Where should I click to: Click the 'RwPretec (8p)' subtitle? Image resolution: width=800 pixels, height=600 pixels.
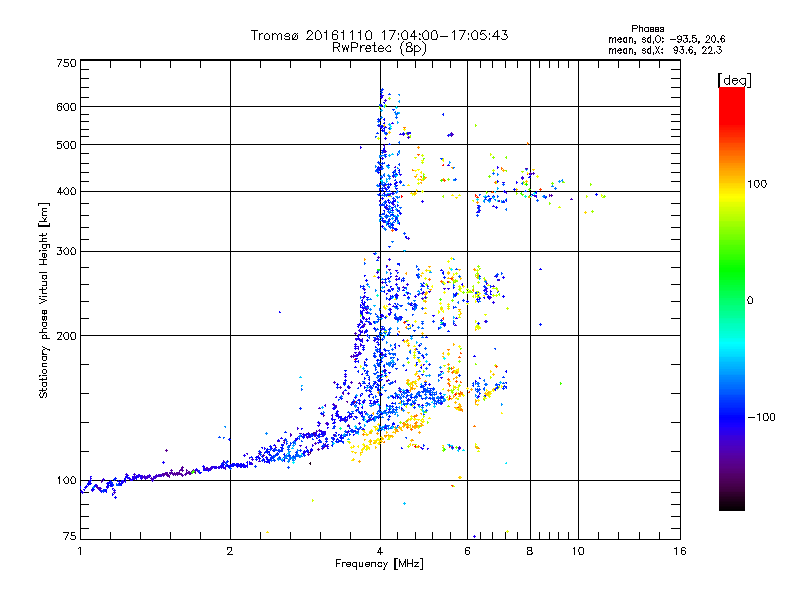(379, 48)
